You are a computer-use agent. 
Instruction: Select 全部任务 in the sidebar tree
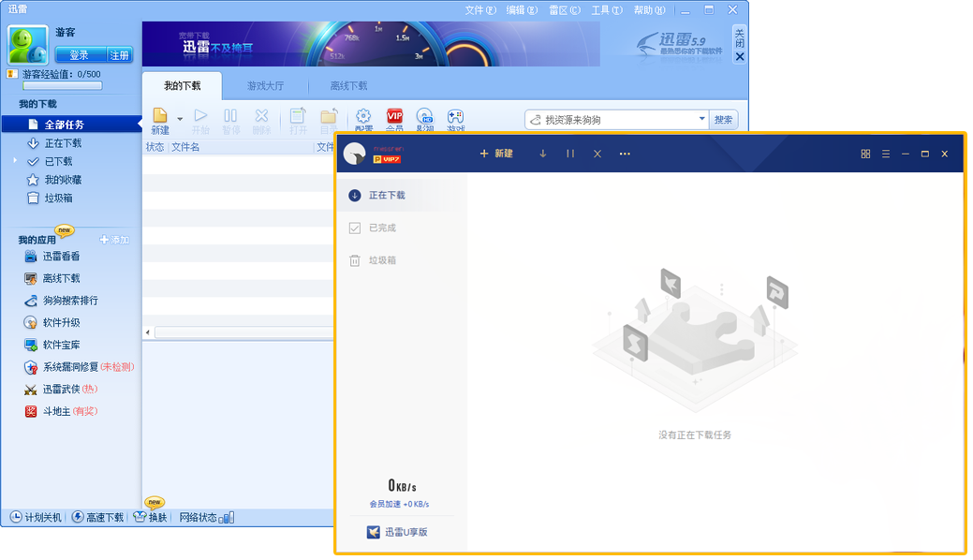point(72,125)
